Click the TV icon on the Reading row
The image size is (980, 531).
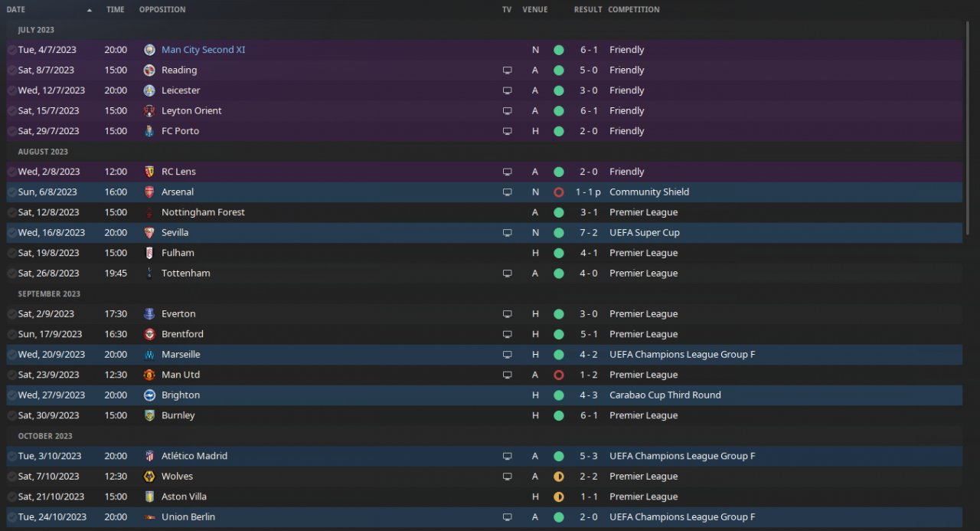click(x=507, y=70)
